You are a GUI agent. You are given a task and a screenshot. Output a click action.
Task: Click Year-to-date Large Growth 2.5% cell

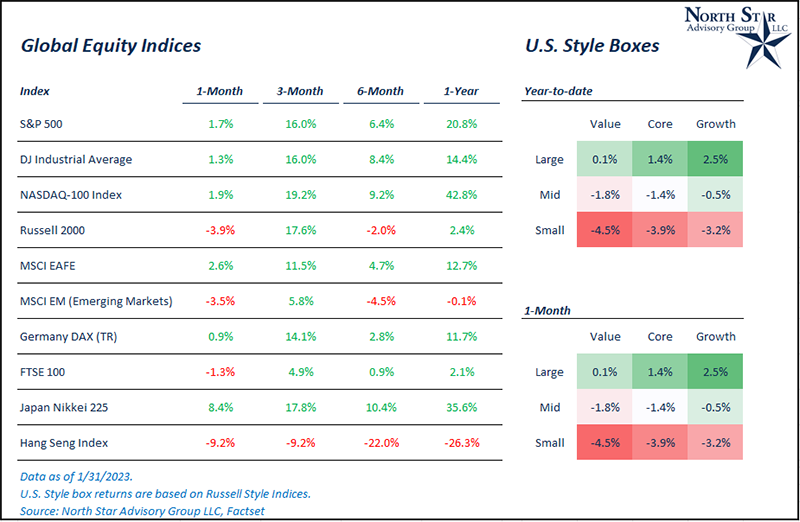pyautogui.click(x=715, y=159)
